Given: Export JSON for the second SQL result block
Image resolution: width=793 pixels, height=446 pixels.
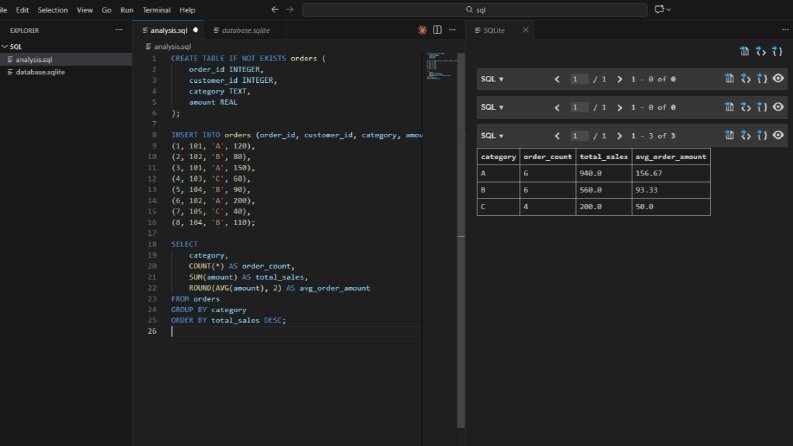Looking at the screenshot, I should (762, 107).
